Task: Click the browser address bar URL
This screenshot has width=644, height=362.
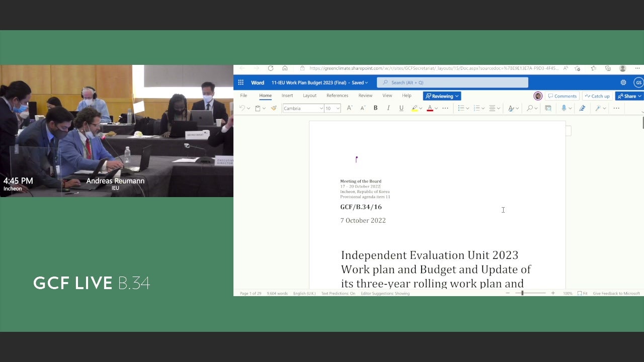Action: [x=433, y=68]
